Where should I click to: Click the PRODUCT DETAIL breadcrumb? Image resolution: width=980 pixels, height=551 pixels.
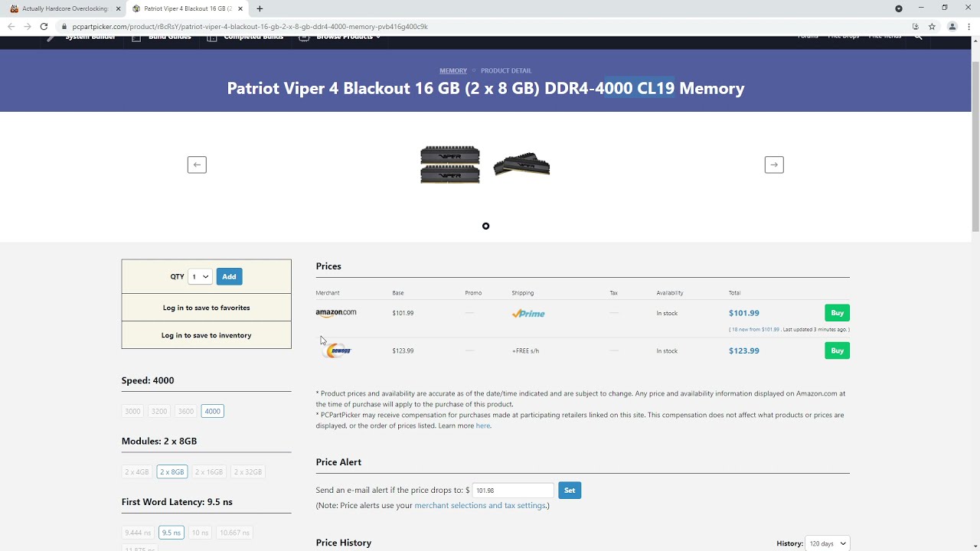point(506,70)
